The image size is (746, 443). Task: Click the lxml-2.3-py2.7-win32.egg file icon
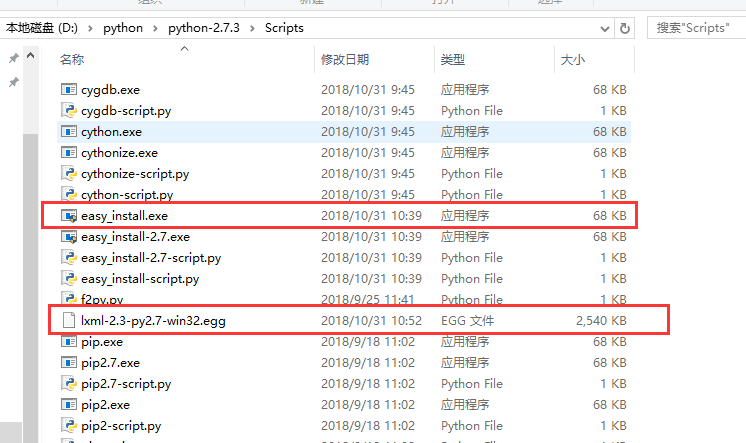pos(69,321)
